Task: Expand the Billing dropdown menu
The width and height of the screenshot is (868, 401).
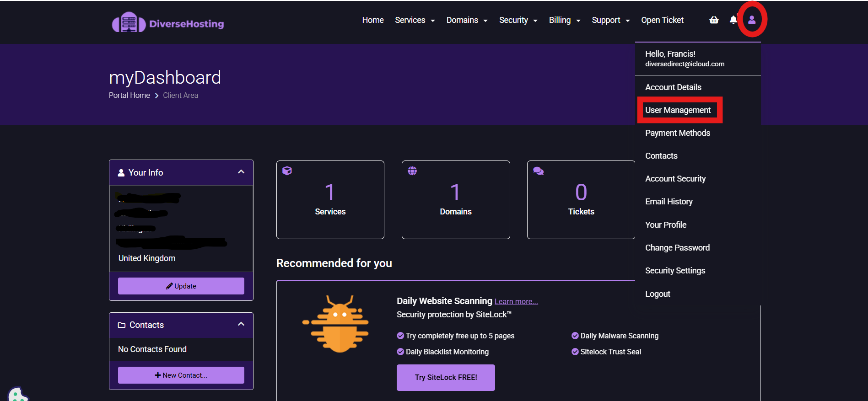Action: pyautogui.click(x=564, y=20)
